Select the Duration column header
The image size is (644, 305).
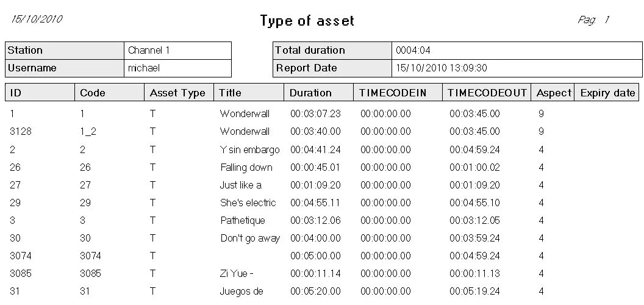point(318,93)
